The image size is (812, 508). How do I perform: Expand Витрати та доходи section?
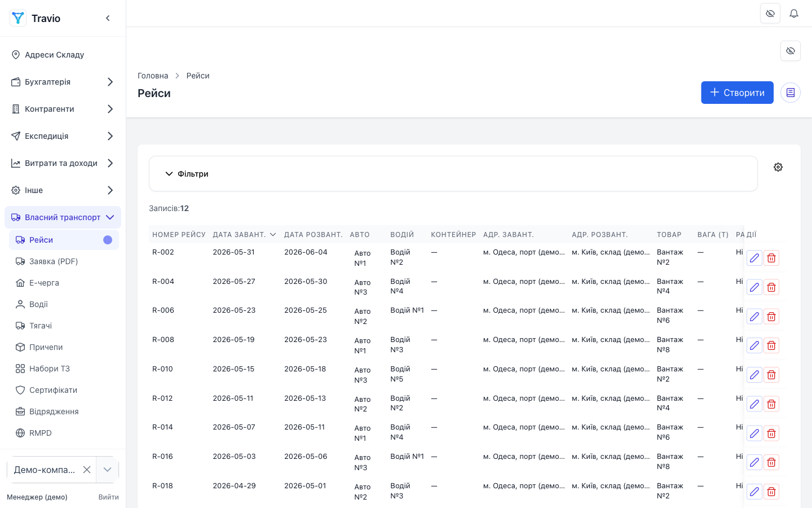(63, 163)
